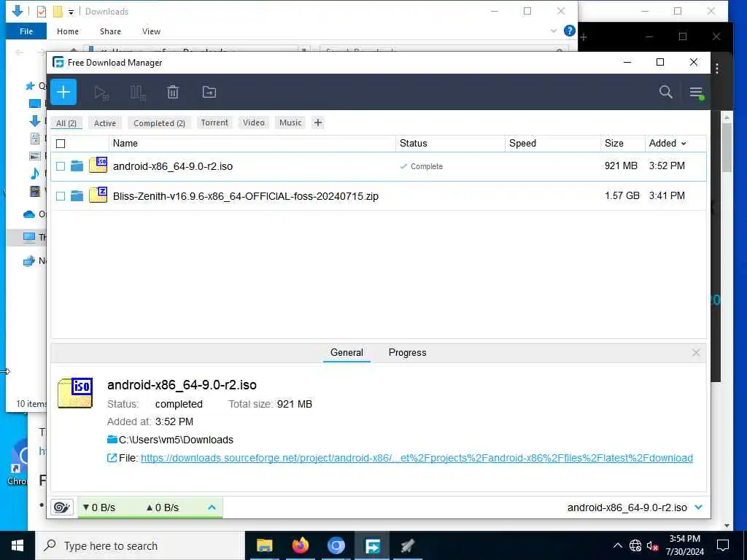
Task: Open folder of Bliss-Zenith zip row
Action: coord(77,195)
